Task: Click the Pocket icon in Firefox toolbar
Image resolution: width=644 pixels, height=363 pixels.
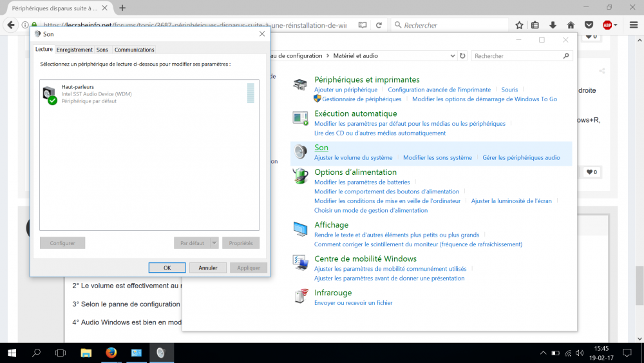Action: coord(589,25)
